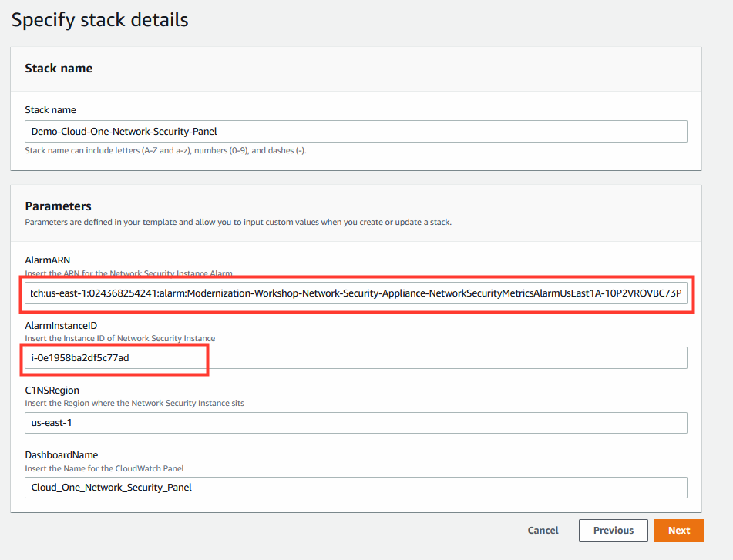Click 'Insert the Region where the Network Security Instance sits'
The image size is (733, 560).
coord(134,403)
